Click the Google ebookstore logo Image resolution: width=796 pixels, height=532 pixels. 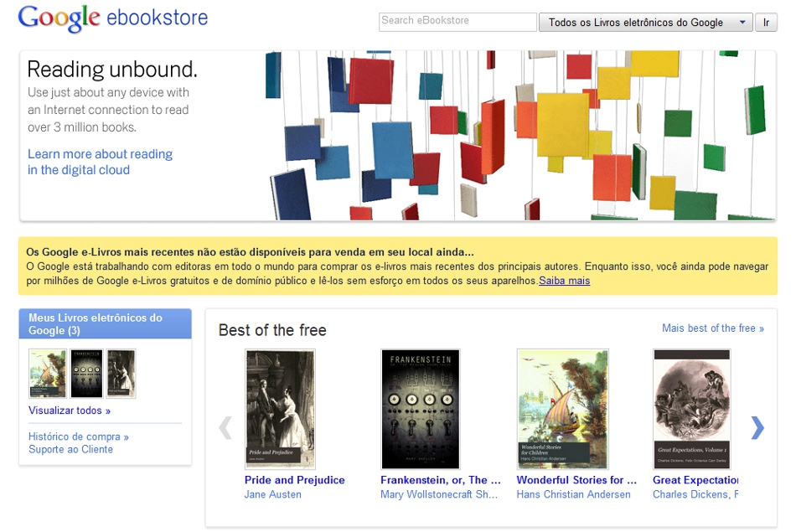pyautogui.click(x=113, y=18)
